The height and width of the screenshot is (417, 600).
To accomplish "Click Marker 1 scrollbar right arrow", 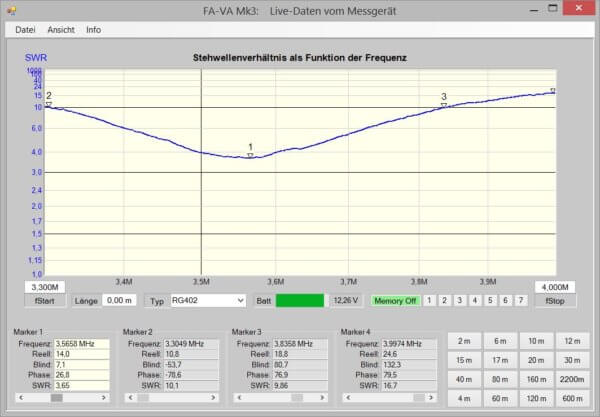I will [x=104, y=398].
